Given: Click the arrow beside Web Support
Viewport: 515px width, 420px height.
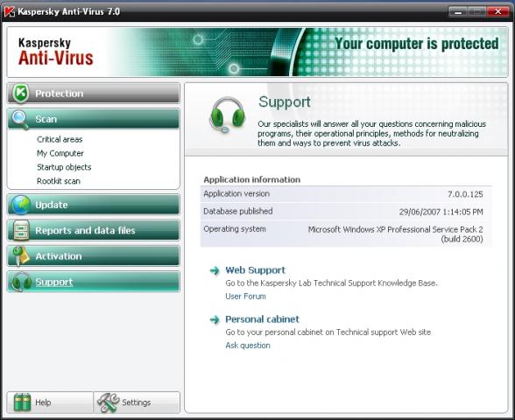Looking at the screenshot, I should click(215, 270).
